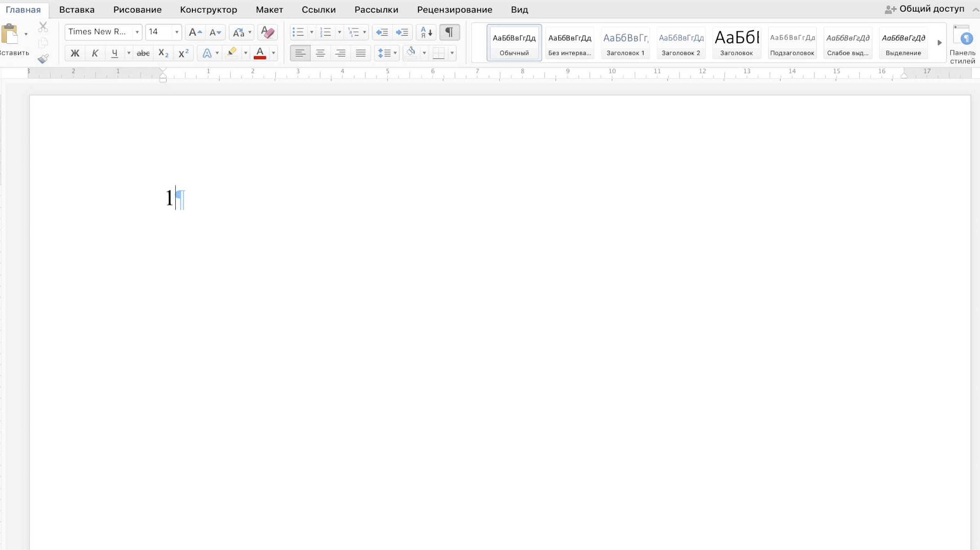Open bullet list style dropdown arrow
Screen dimensions: 980x550
pyautogui.click(x=311, y=32)
